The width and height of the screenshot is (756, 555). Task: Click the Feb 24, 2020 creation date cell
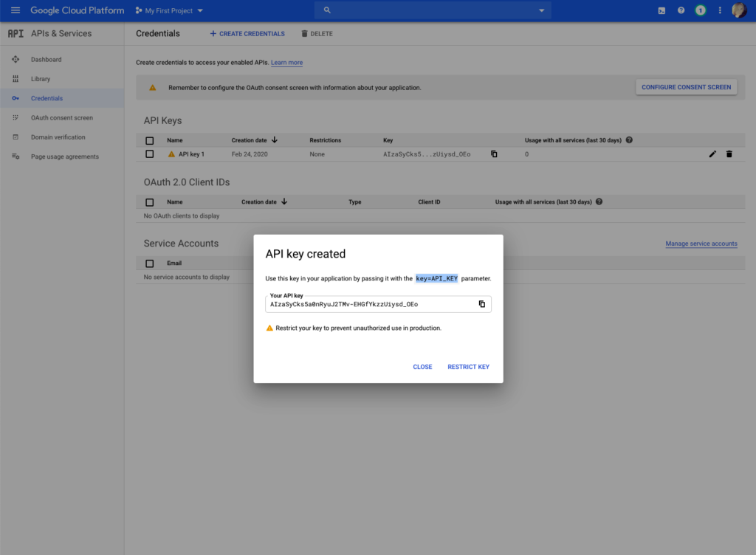point(250,154)
